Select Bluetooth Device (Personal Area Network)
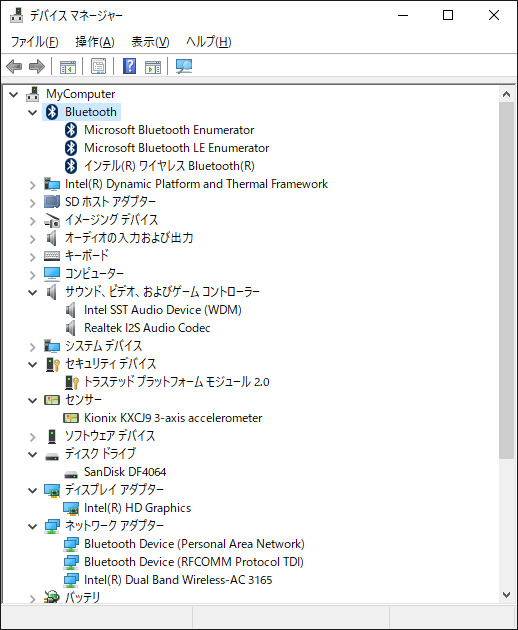The width and height of the screenshot is (518, 630). 194,544
